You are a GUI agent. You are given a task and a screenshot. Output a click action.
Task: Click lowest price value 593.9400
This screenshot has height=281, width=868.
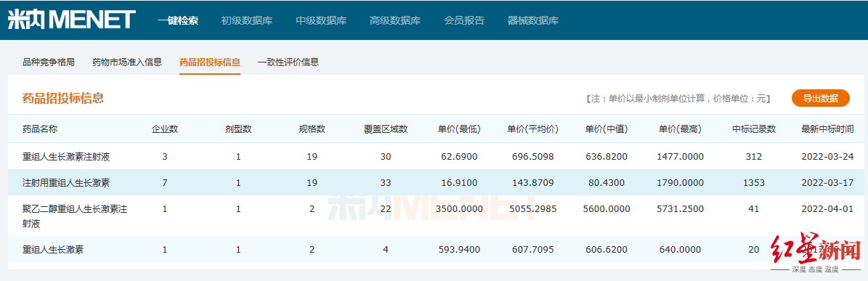click(460, 250)
